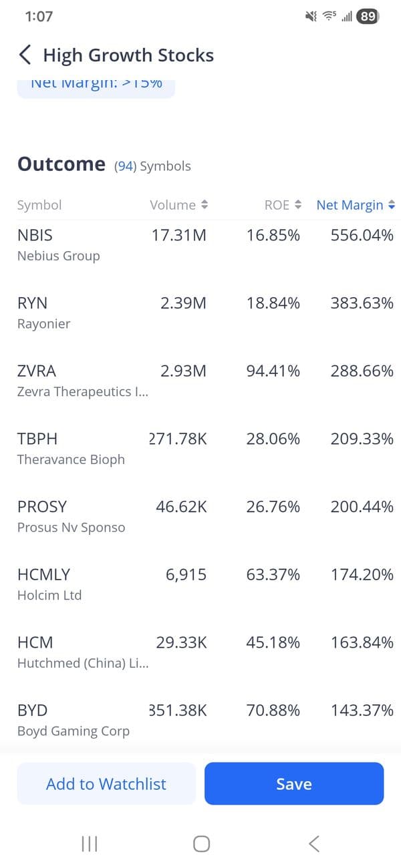This screenshot has width=401, height=868.
Task: Sort by Volume column arrows
Action: pos(205,205)
